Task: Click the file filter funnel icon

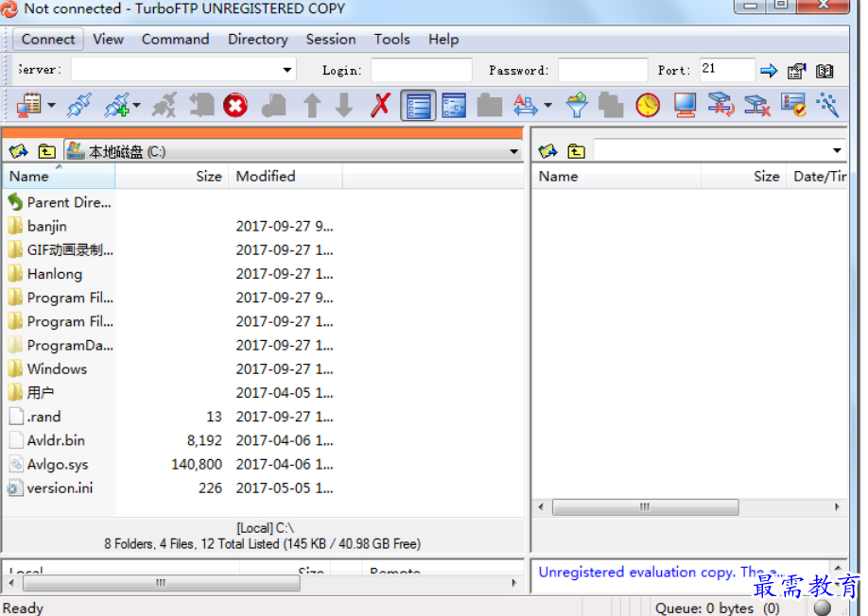Action: pyautogui.click(x=576, y=105)
